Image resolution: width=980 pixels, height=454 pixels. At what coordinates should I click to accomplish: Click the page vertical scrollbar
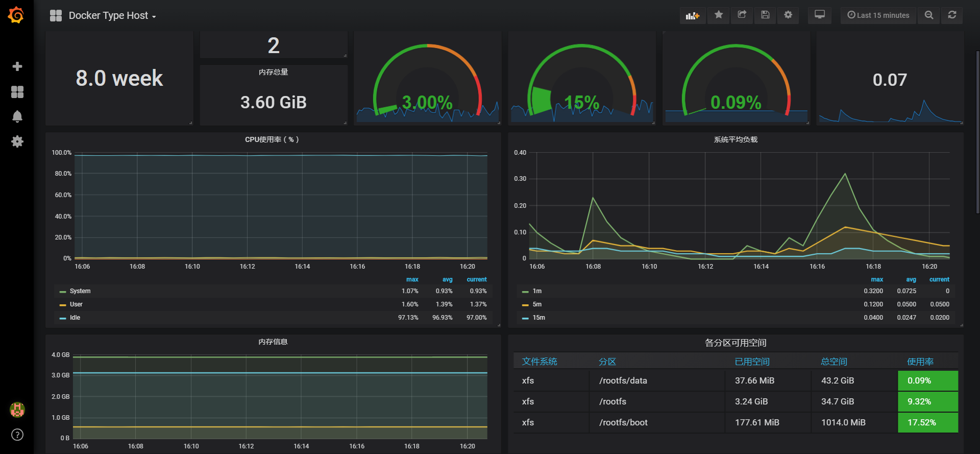(977, 132)
